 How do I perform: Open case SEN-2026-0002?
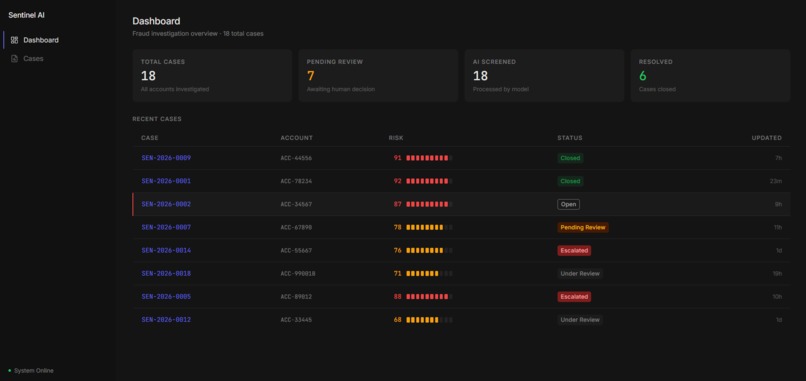point(166,204)
